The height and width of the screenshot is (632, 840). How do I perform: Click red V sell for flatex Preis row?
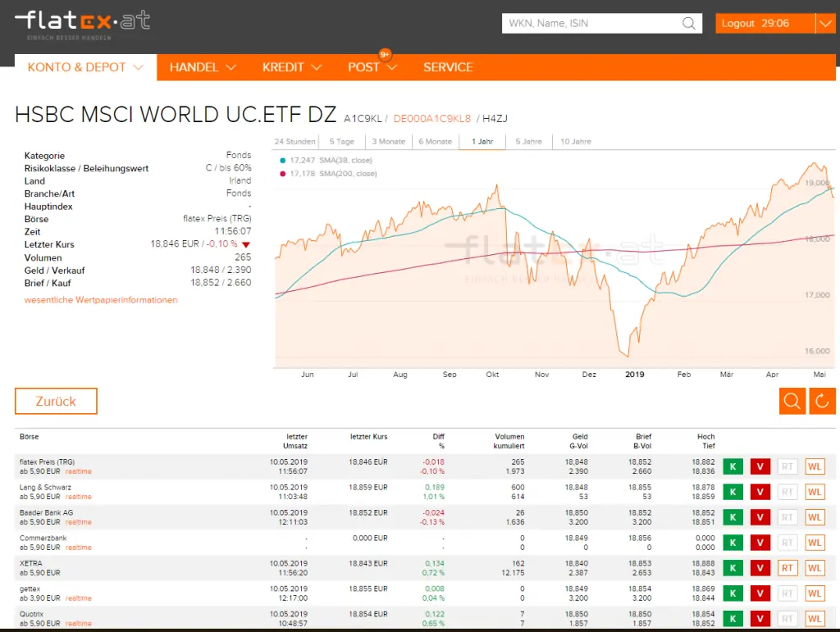[x=760, y=466]
